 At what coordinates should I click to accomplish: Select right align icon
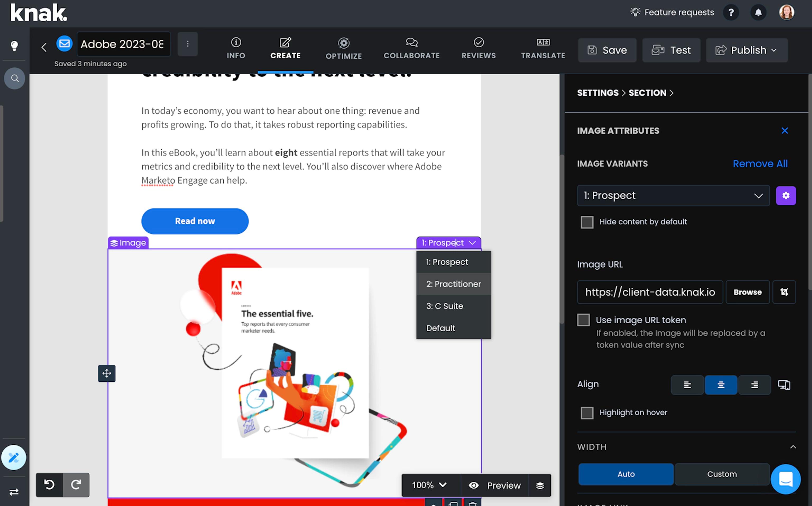(x=754, y=385)
